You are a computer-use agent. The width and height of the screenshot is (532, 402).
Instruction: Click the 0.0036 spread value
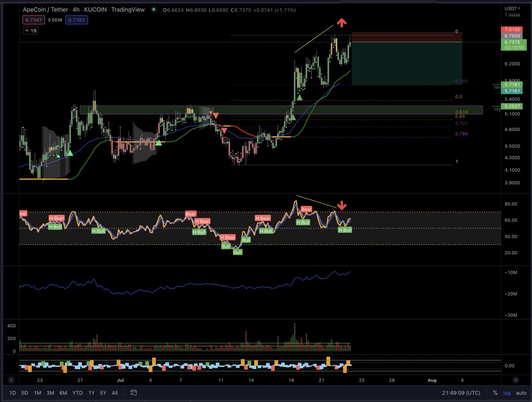(x=54, y=20)
